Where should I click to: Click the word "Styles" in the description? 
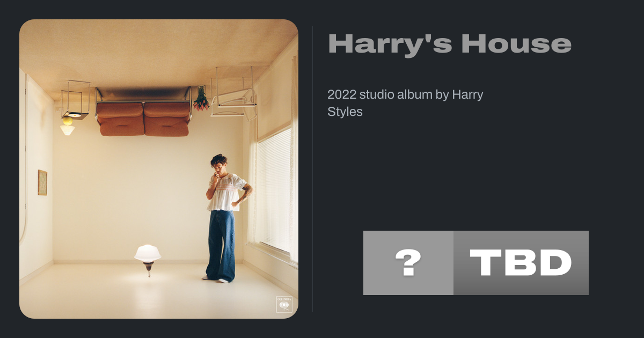click(345, 112)
